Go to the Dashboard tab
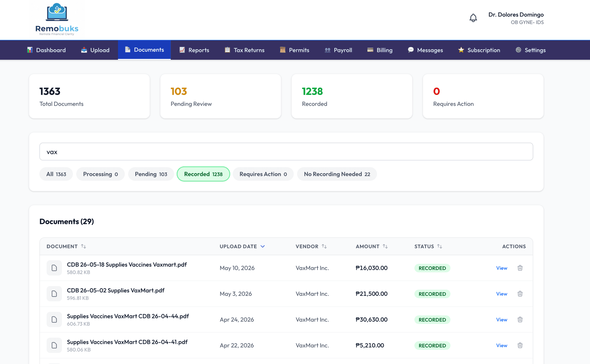The width and height of the screenshot is (590, 364). [x=46, y=50]
